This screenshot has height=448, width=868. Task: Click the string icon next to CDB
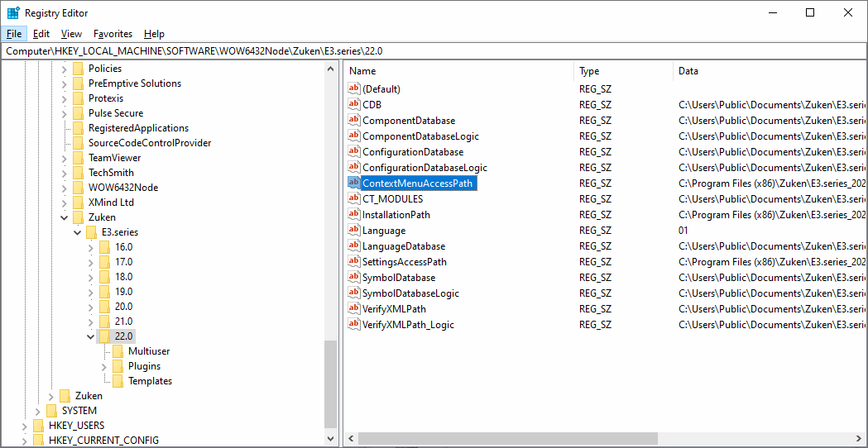[353, 104]
